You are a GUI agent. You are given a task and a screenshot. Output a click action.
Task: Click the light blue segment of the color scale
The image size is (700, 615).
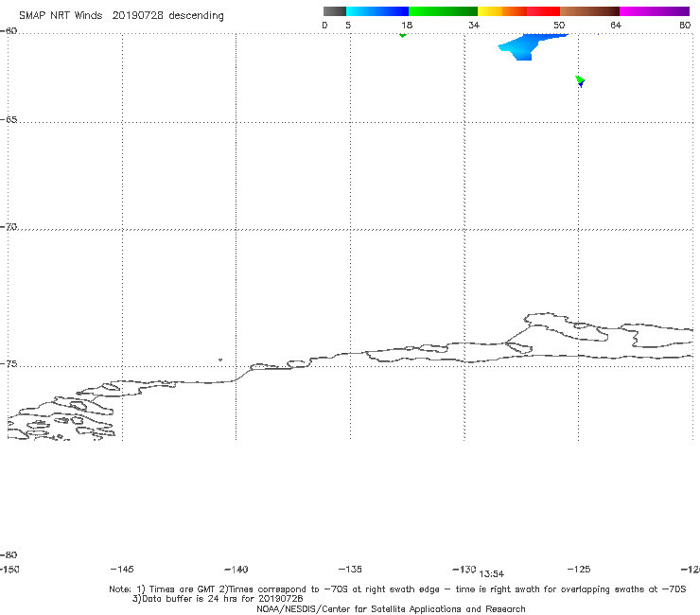click(x=377, y=11)
